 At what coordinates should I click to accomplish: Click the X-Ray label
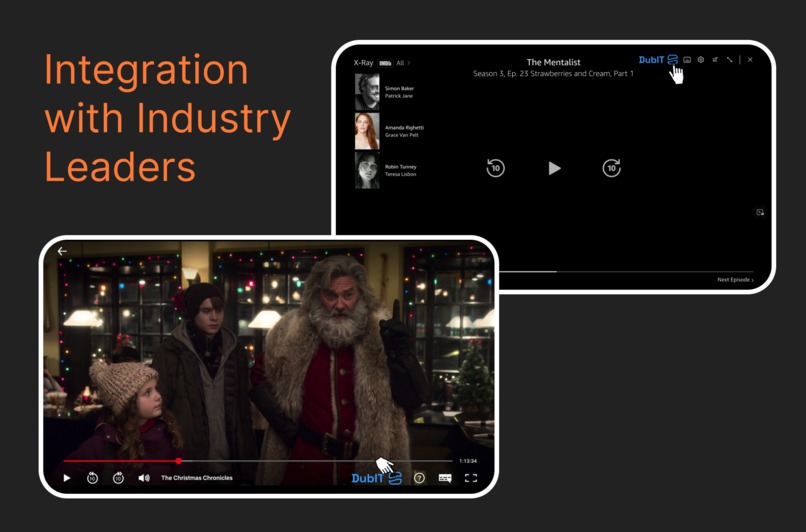363,63
